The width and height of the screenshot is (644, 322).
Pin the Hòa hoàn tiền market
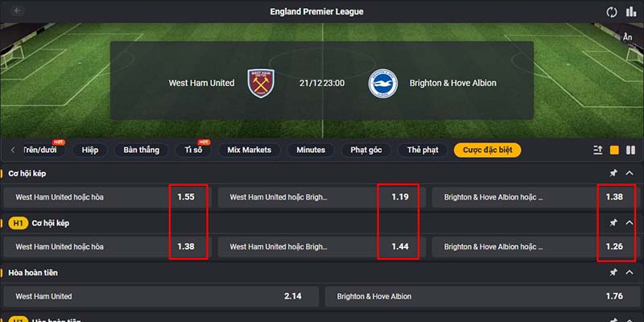[613, 272]
